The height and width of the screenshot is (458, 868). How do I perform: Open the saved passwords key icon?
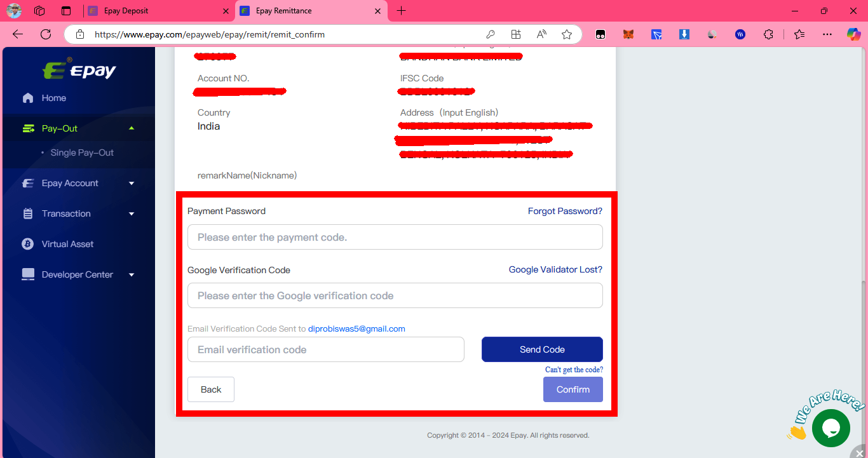pyautogui.click(x=491, y=34)
